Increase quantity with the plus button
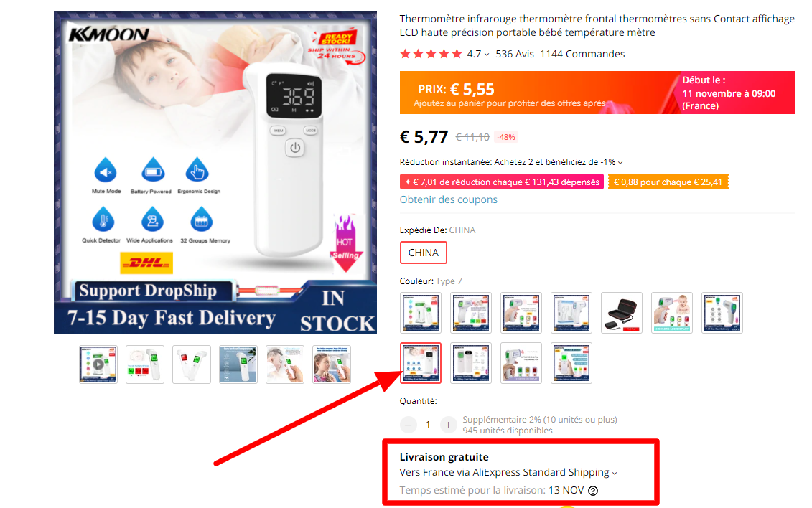The height and width of the screenshot is (508, 812). coord(448,425)
